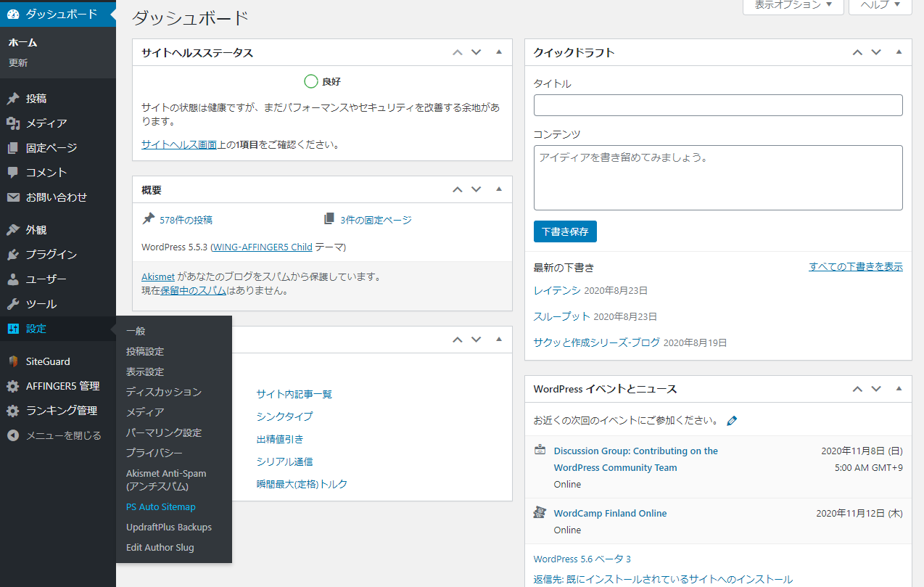The width and height of the screenshot is (924, 587).
Task: Collapse the クイックドラフト panel
Action: coord(899,52)
